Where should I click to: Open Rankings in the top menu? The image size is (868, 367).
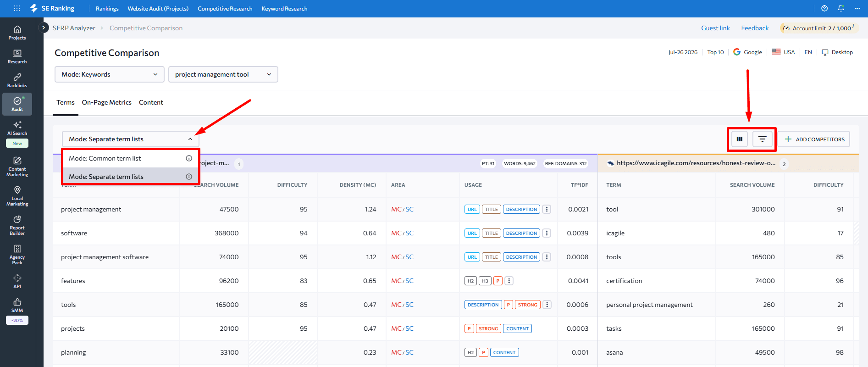click(x=107, y=9)
